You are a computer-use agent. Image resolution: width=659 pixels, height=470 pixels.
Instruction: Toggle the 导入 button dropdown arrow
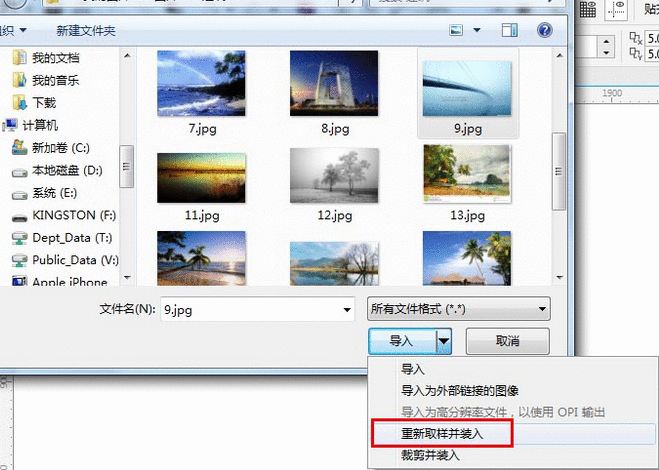point(444,341)
